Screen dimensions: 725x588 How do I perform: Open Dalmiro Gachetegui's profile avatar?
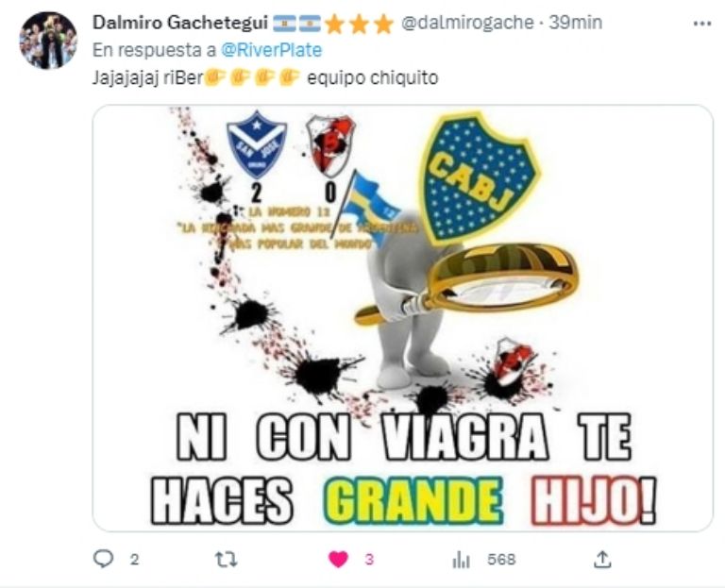coord(48,41)
